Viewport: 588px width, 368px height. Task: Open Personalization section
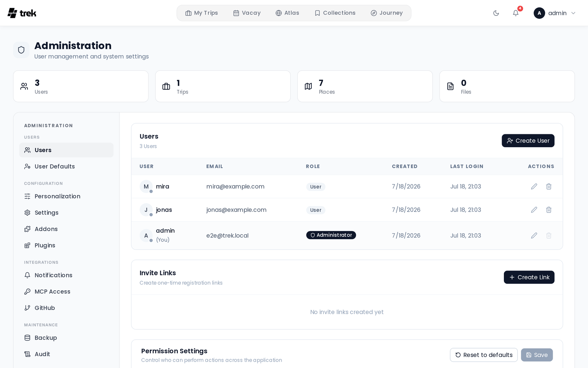pos(66,196)
